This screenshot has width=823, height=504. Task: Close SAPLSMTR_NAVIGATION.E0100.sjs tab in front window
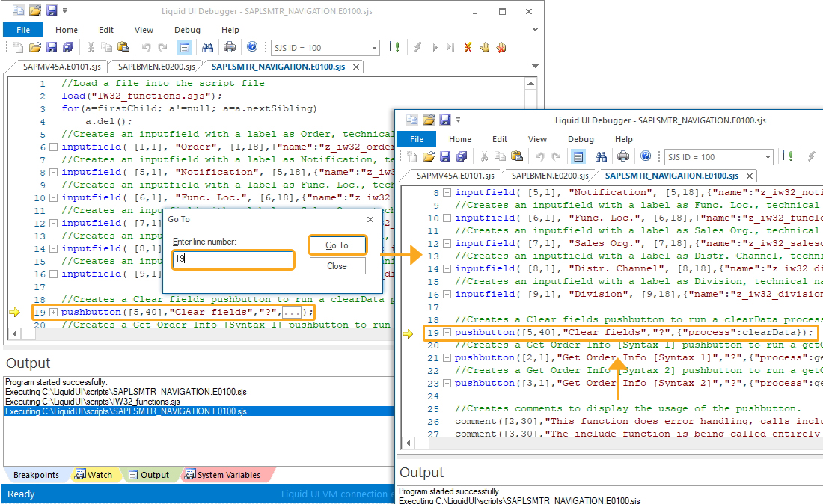[x=750, y=176]
